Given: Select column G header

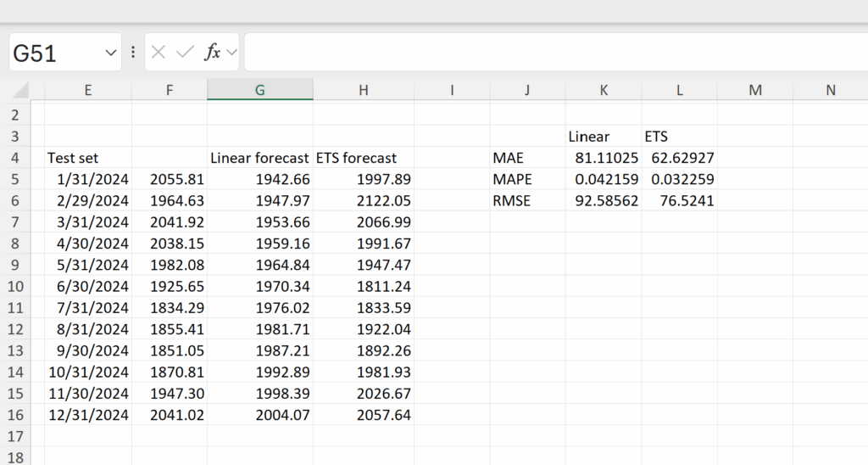Looking at the screenshot, I should coord(259,90).
